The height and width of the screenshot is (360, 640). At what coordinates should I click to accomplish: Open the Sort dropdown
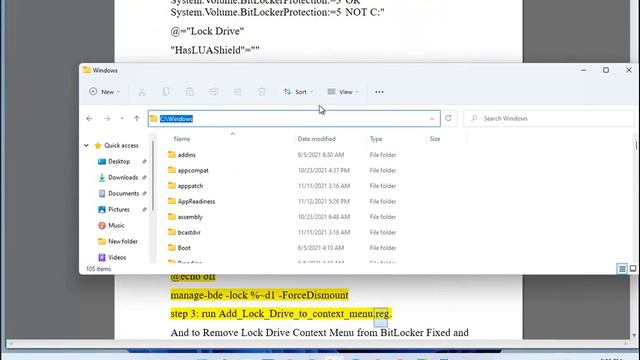(298, 92)
